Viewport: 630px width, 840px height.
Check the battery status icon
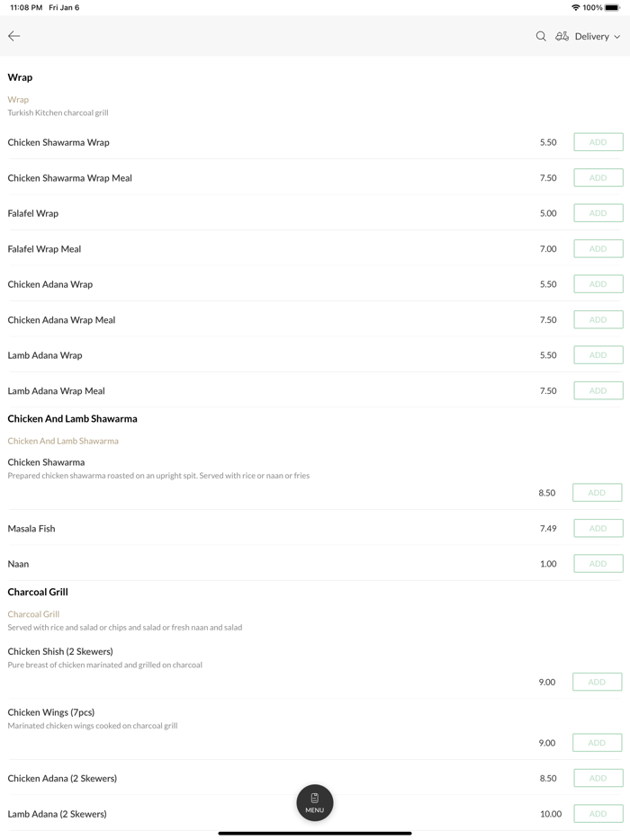612,7
